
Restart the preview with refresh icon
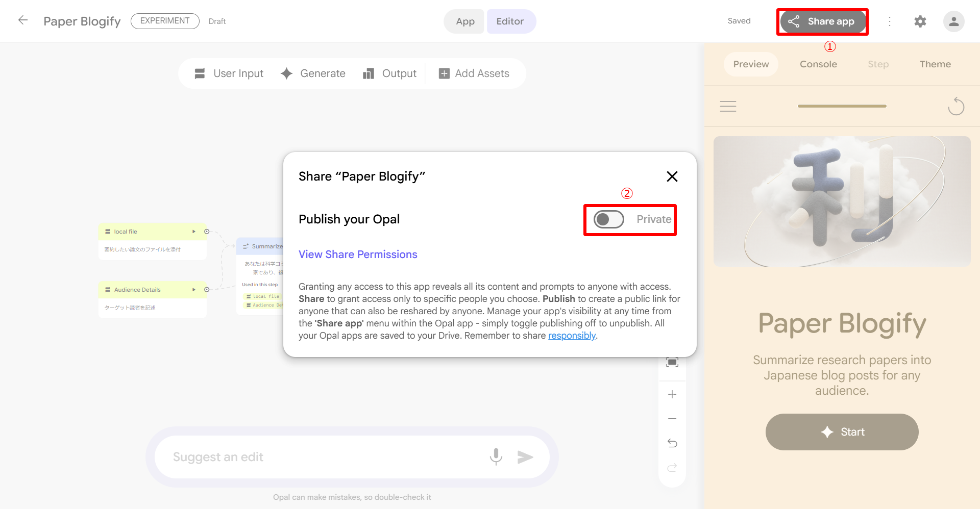955,106
